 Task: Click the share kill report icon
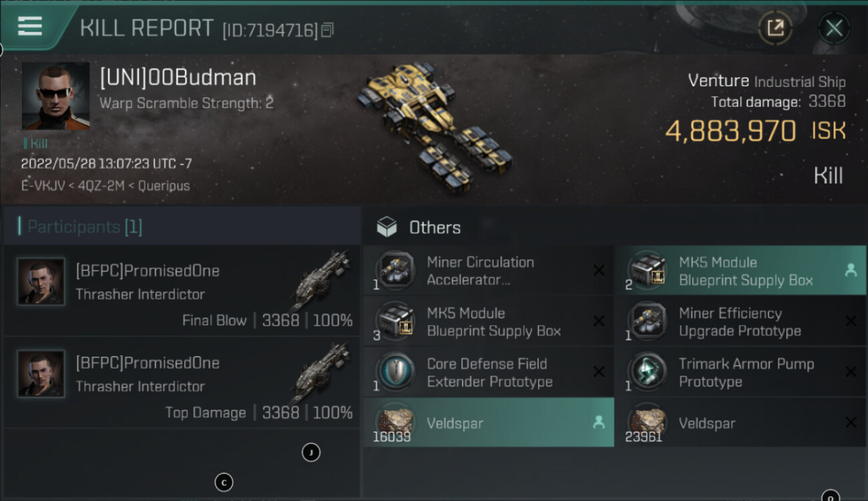[775, 28]
